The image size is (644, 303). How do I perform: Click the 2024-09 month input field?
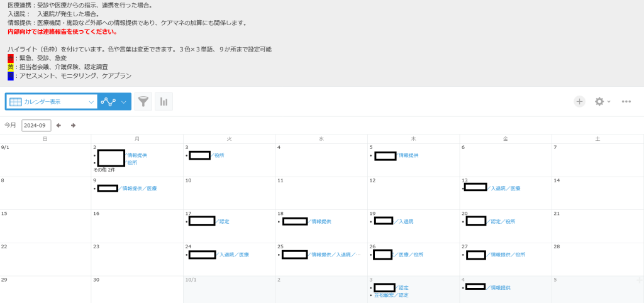(x=36, y=125)
